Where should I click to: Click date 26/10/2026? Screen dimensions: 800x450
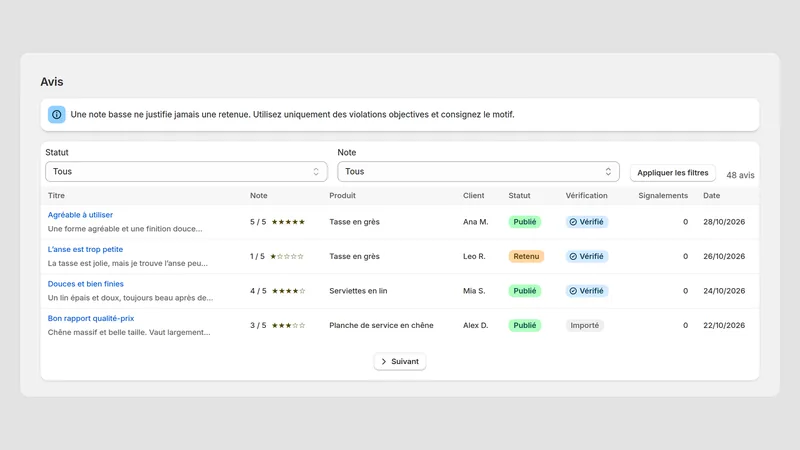click(724, 256)
